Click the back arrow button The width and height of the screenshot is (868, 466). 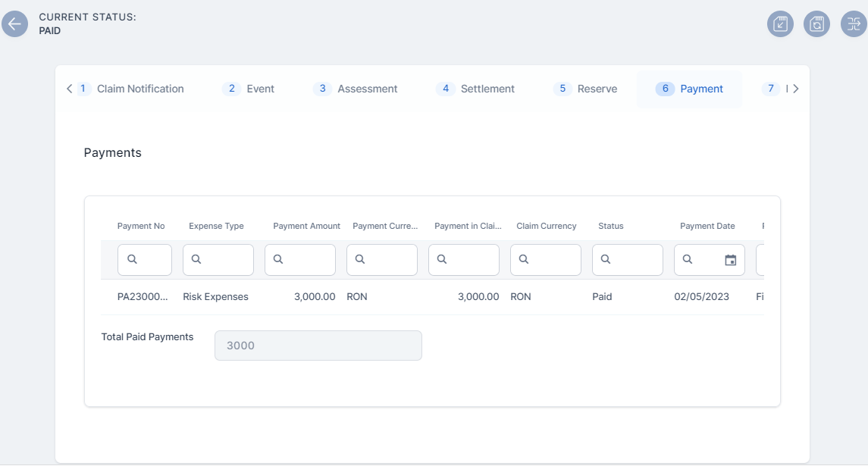pos(14,23)
